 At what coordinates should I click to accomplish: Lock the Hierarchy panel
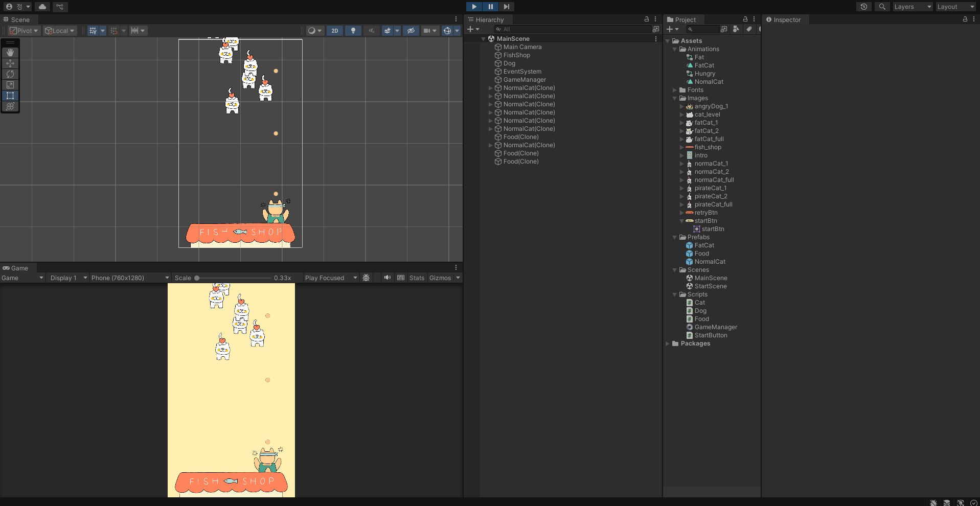(x=647, y=19)
